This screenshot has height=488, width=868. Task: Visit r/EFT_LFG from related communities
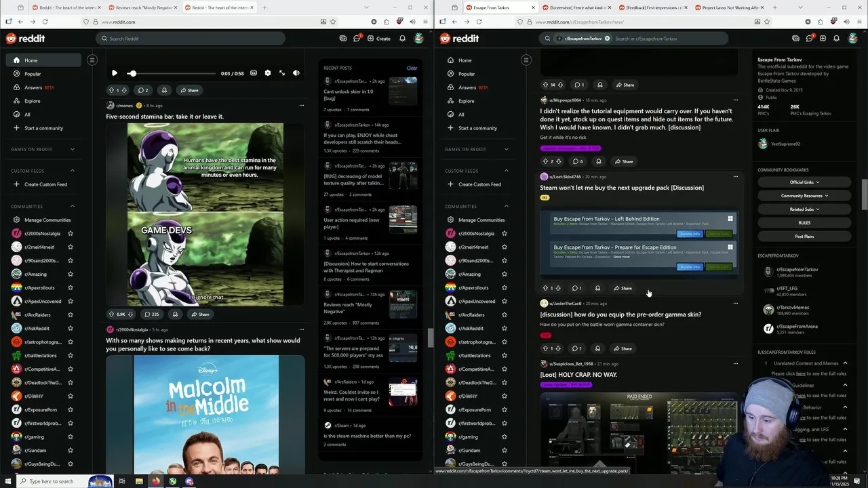(787, 288)
